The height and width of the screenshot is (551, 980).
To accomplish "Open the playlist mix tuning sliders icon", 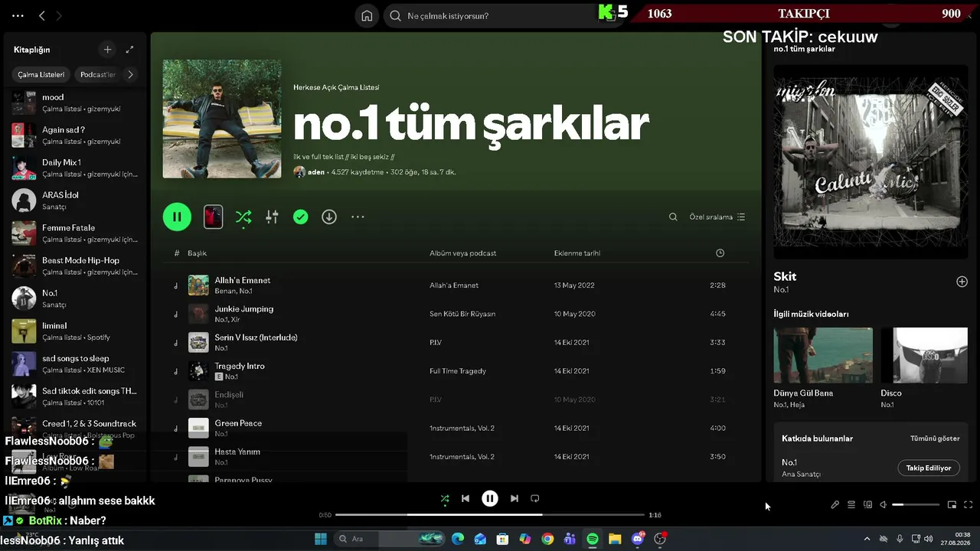I will 272,217.
